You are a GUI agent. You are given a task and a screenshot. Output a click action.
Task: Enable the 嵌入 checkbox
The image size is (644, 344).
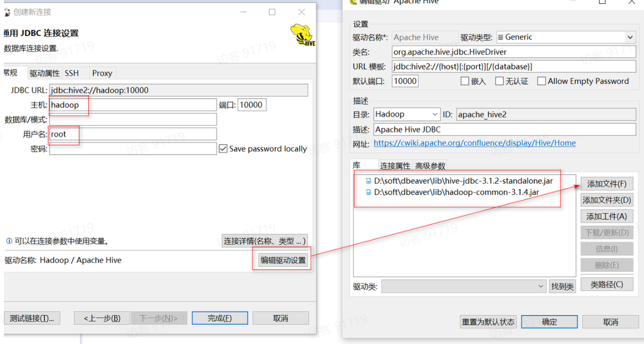tap(464, 81)
